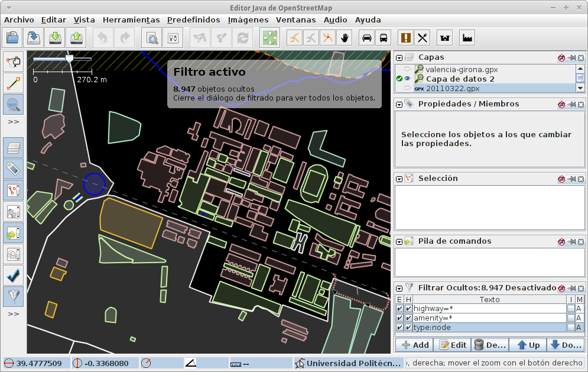The height and width of the screenshot is (372, 588).
Task: Select the draw nodes tool
Action: [x=13, y=83]
